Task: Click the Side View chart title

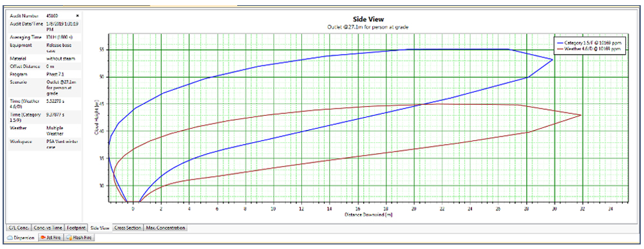Action: 368,19
